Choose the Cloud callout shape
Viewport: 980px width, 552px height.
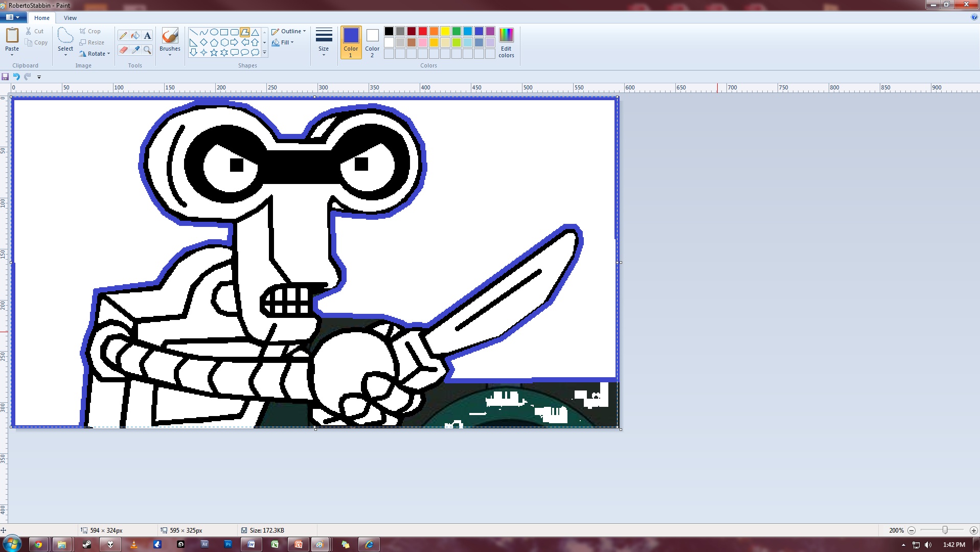coord(255,52)
